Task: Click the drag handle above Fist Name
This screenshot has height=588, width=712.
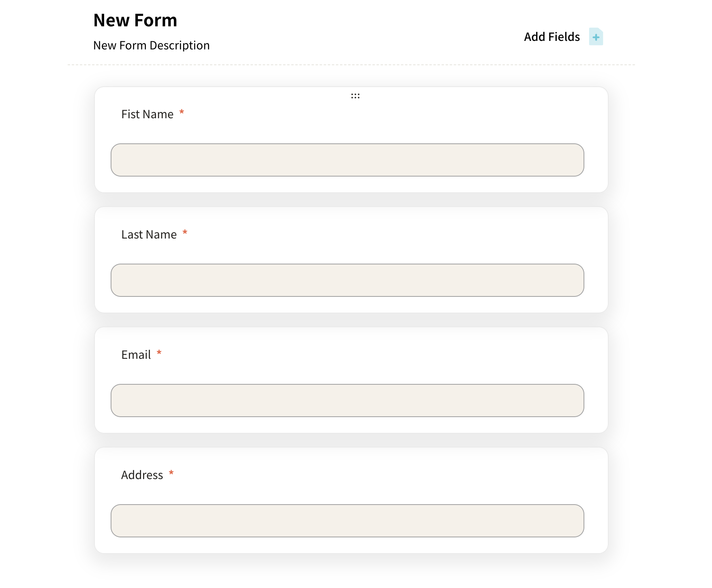Action: pos(355,96)
